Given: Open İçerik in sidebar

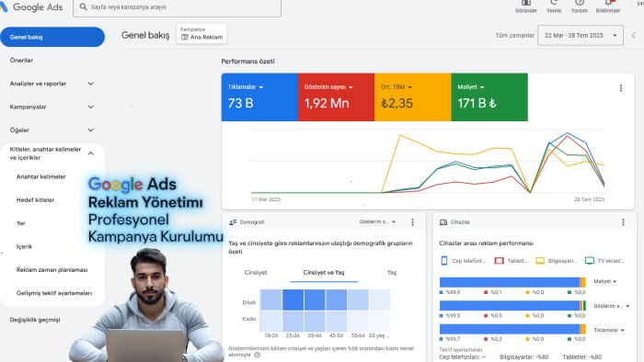Looking at the screenshot, I should click(24, 247).
